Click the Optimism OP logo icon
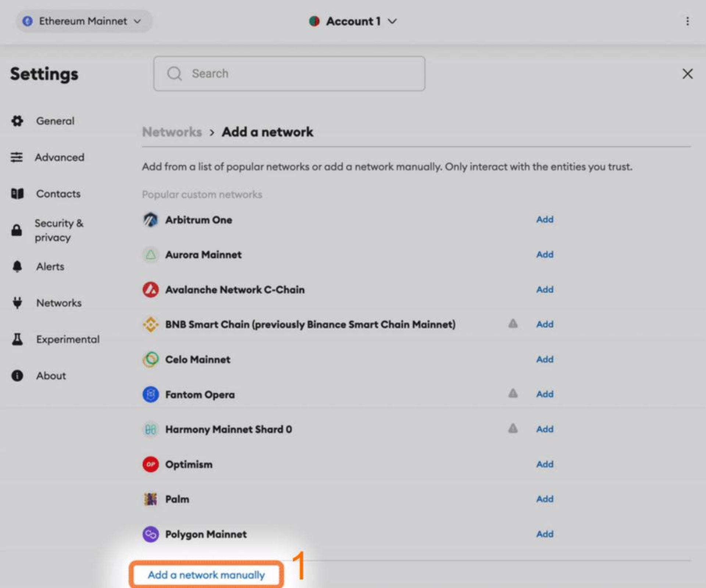Screen dimensions: 706x588 coord(150,464)
